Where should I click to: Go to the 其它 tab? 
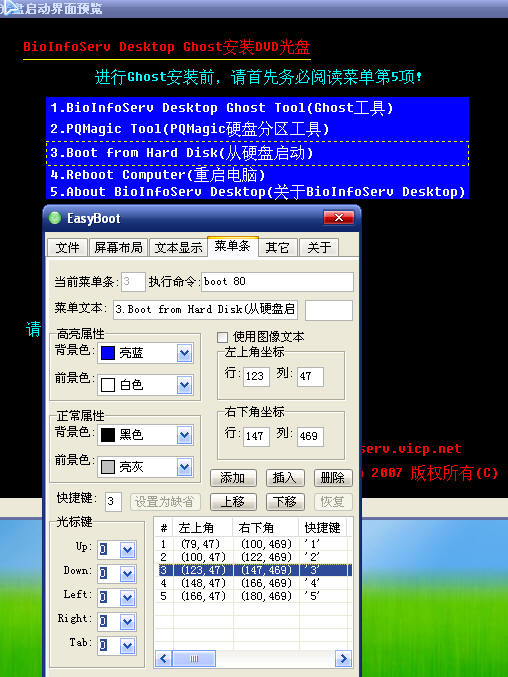[x=277, y=247]
